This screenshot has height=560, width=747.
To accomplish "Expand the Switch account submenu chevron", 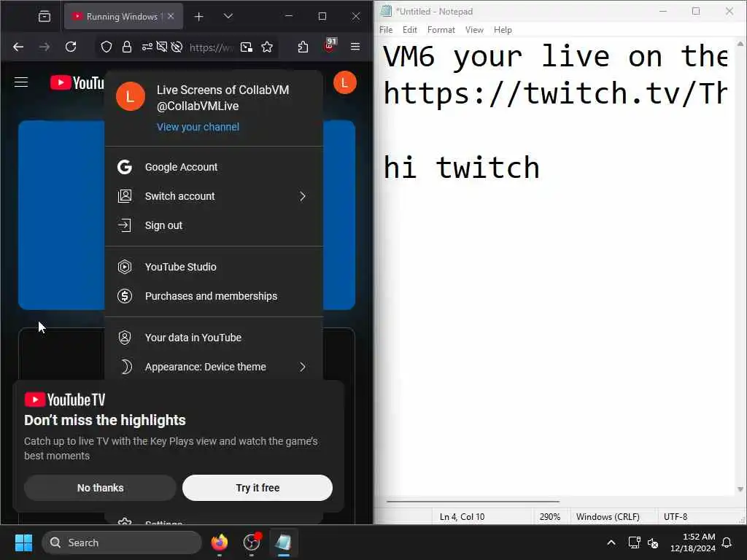I will [x=303, y=196].
